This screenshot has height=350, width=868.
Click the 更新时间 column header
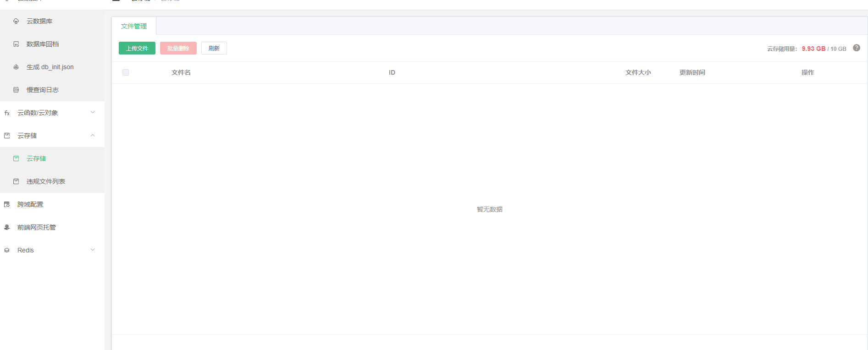click(692, 72)
